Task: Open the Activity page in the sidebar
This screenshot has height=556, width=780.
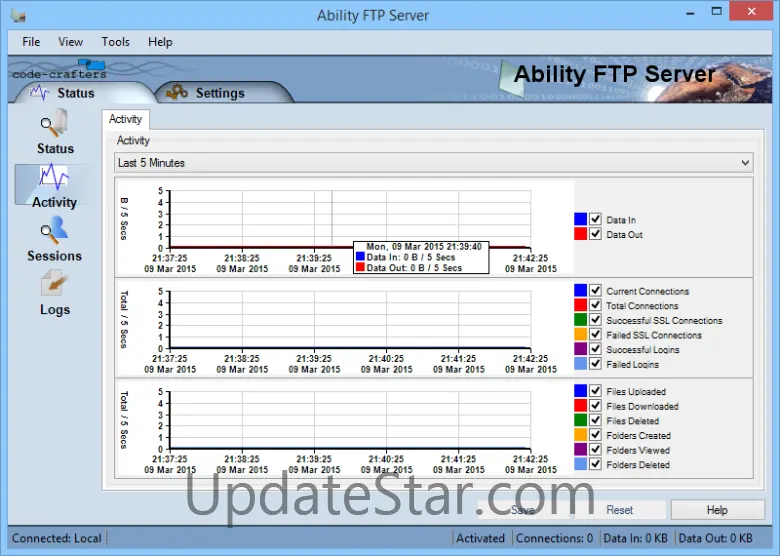Action: coord(54,186)
